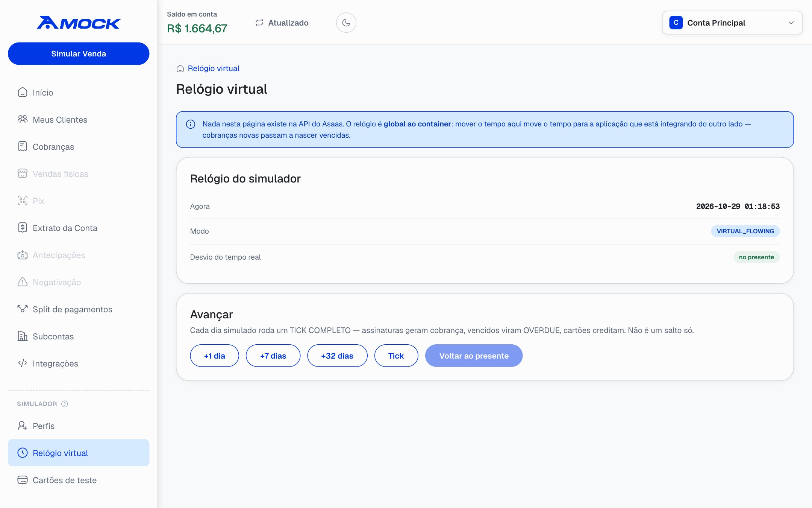Click the Subcontas building icon
Image resolution: width=812 pixels, height=508 pixels.
point(23,336)
